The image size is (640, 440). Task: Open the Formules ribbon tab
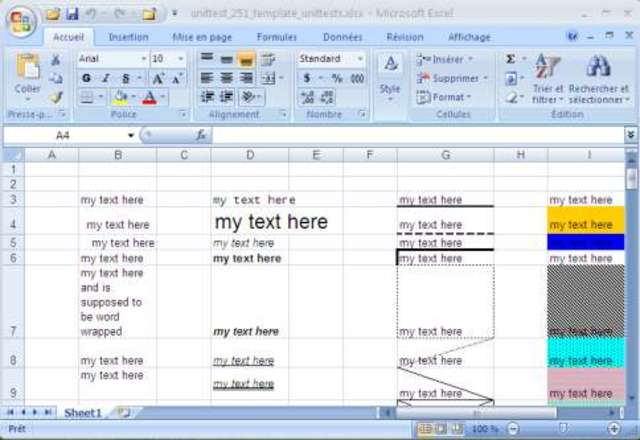[276, 37]
